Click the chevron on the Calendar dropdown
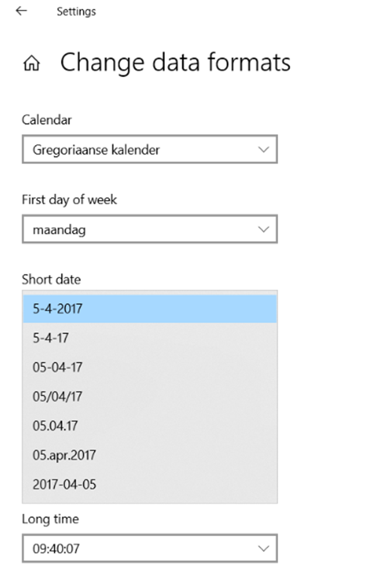 [264, 150]
